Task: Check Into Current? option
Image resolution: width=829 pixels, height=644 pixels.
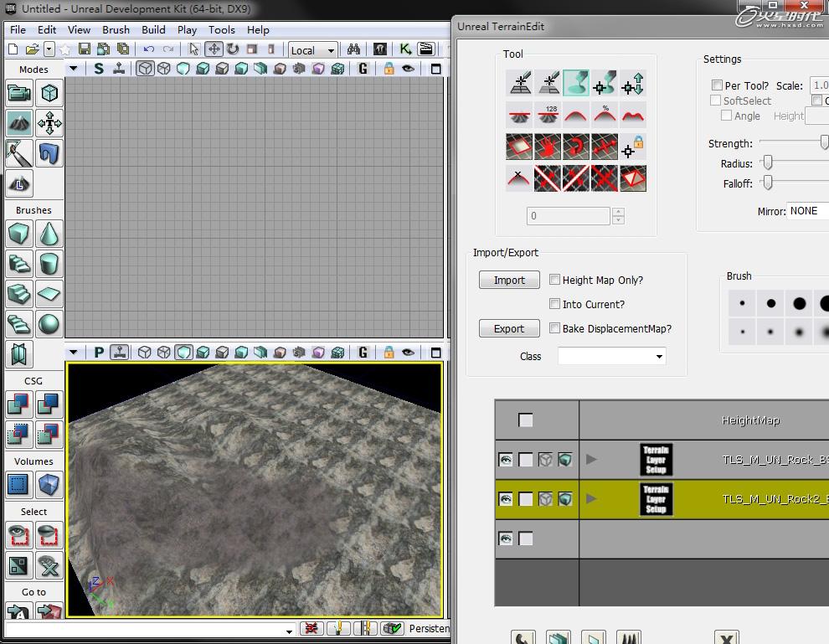Action: click(554, 303)
